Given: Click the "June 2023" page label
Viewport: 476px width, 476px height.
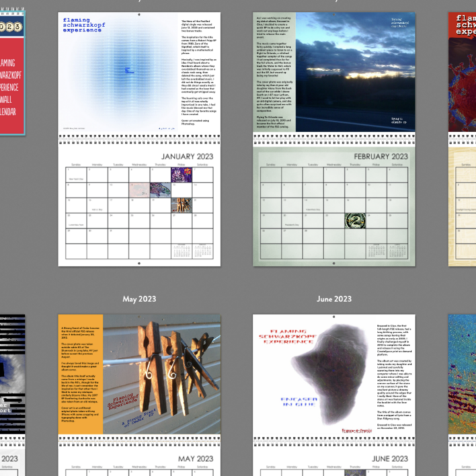Looking at the screenshot, I should pyautogui.click(x=334, y=299).
